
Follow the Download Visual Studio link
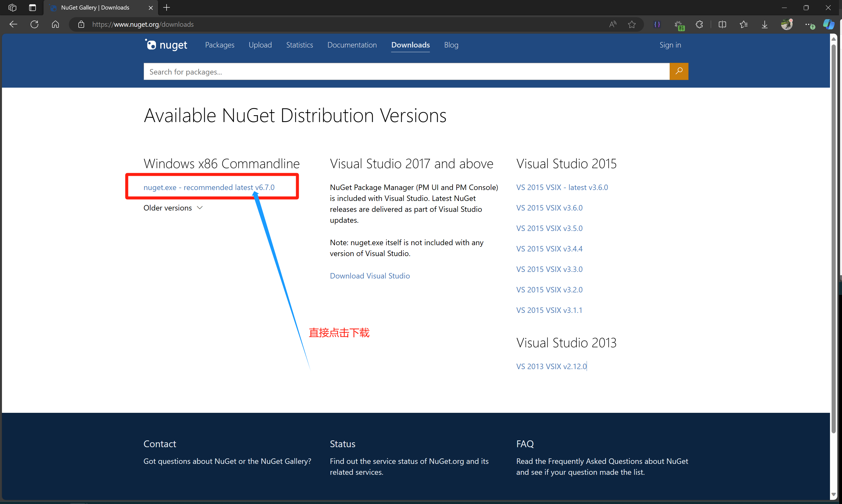(370, 276)
